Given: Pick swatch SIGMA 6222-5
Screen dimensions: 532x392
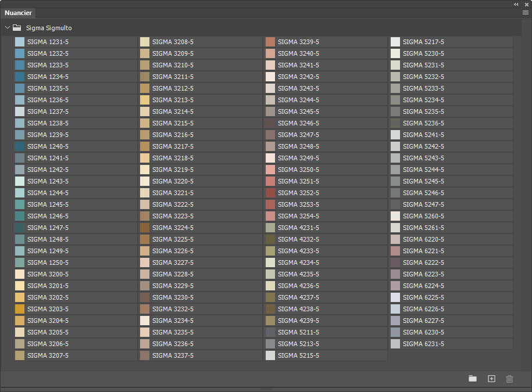Looking at the screenshot, I should click(395, 262).
